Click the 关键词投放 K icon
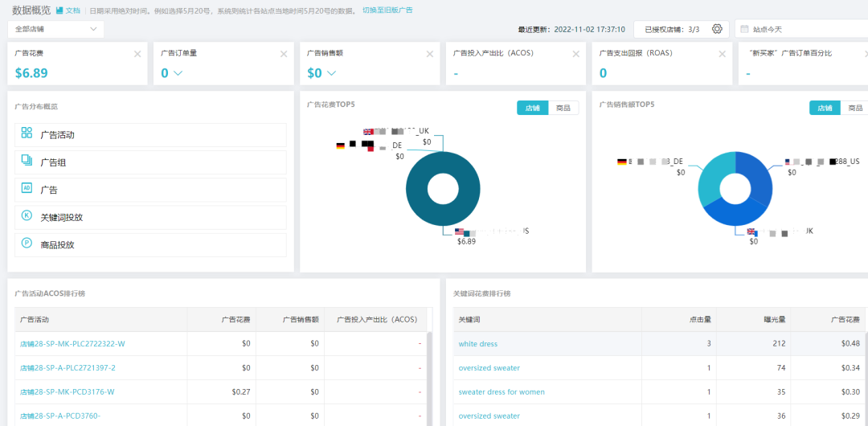The image size is (868, 426). click(x=27, y=215)
